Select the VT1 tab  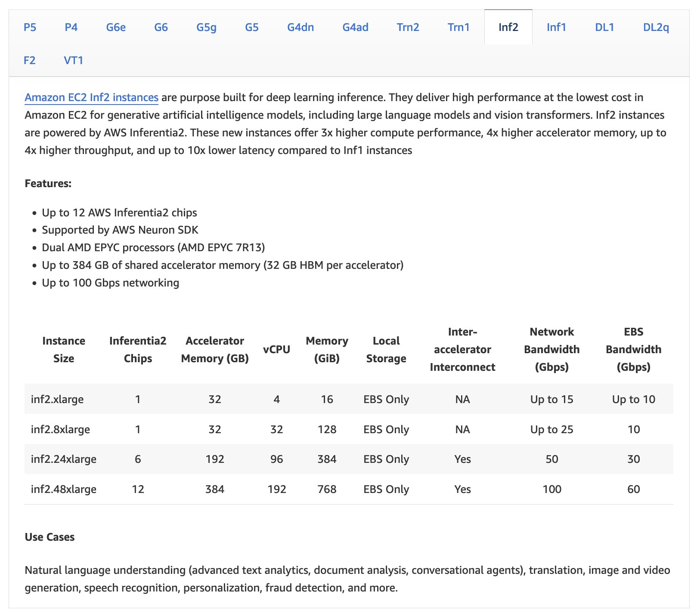click(x=74, y=60)
